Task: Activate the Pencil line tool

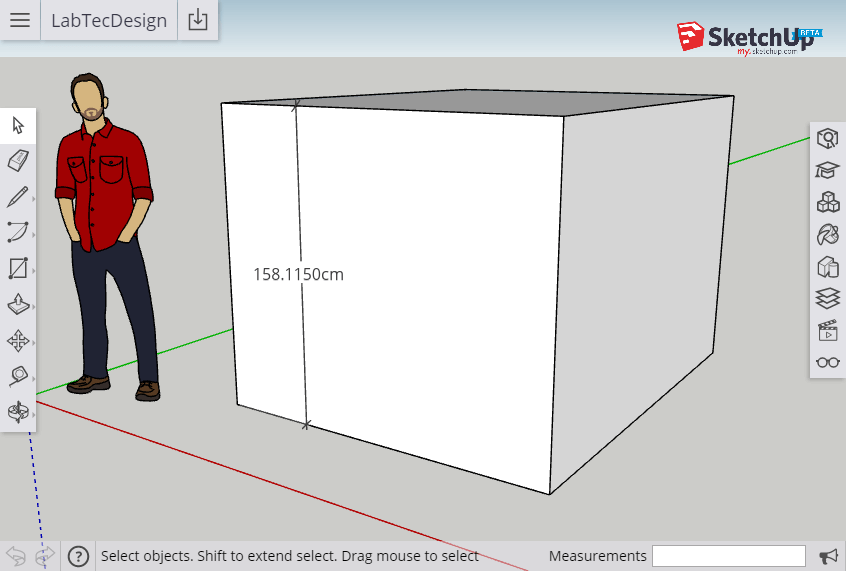Action: [18, 197]
